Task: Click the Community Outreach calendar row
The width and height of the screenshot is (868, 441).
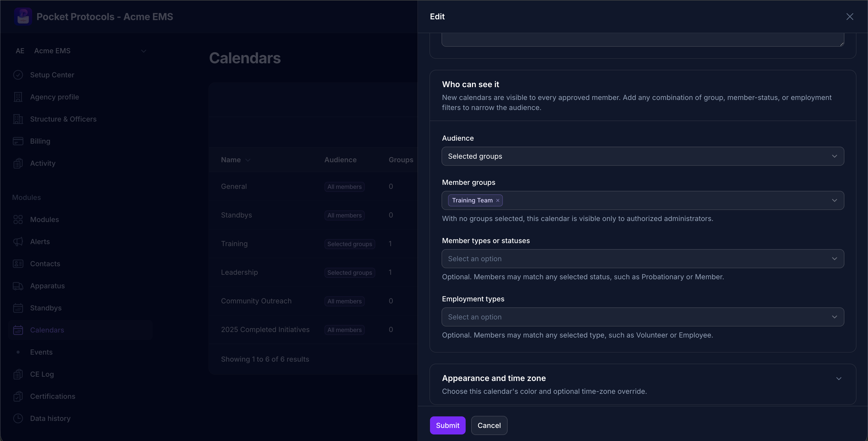Action: [x=256, y=301]
